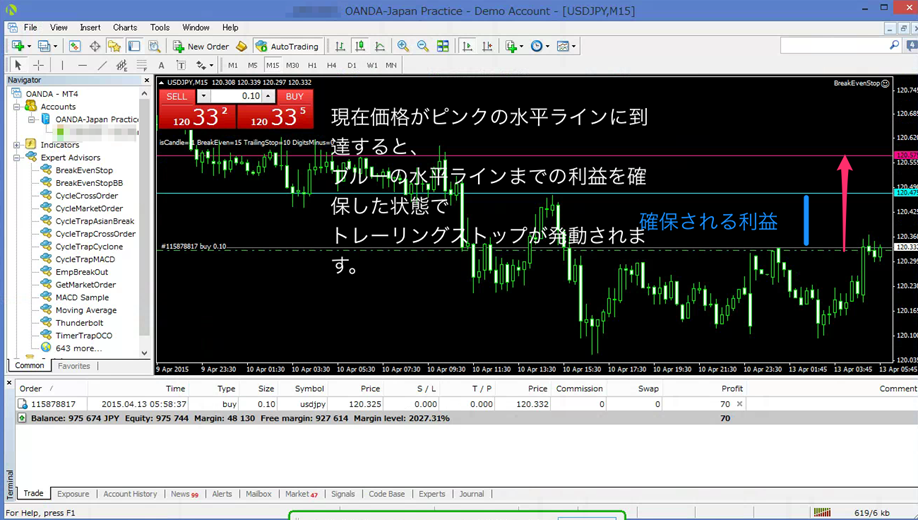
Task: Decrease lot volume in one-click panel
Action: (x=204, y=96)
